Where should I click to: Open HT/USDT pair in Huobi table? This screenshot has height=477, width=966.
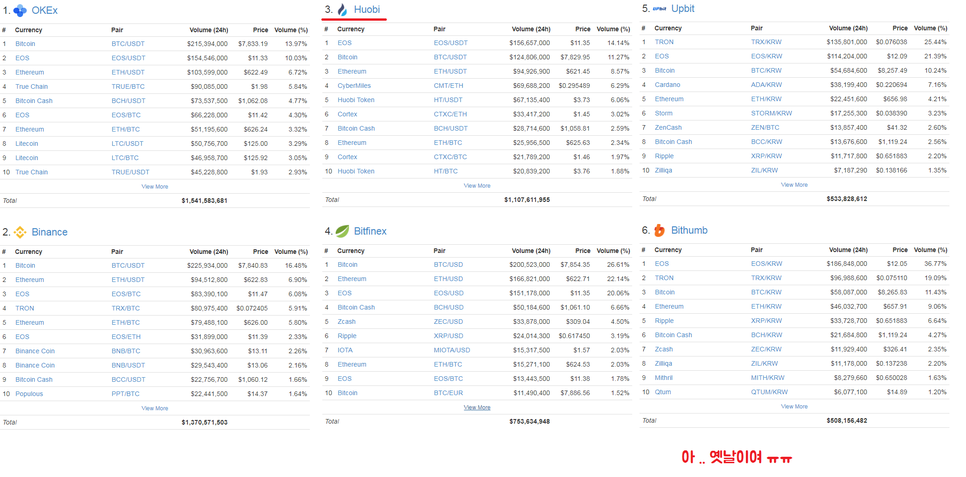point(448,100)
